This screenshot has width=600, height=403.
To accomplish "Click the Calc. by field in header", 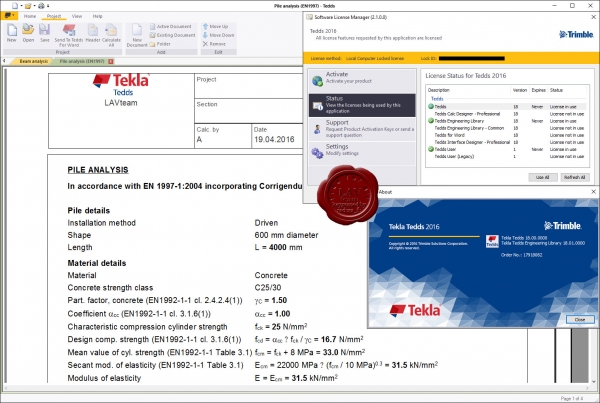I will [223, 136].
